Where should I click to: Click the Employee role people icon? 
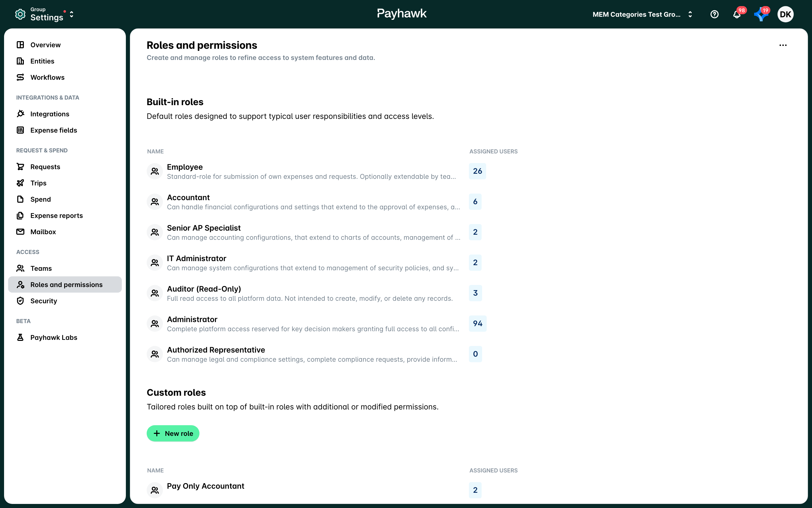(155, 171)
